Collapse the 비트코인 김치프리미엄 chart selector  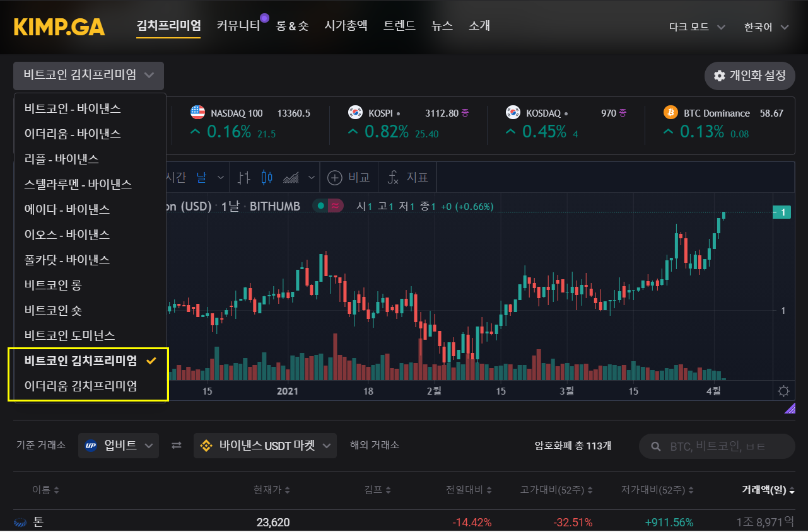point(88,76)
